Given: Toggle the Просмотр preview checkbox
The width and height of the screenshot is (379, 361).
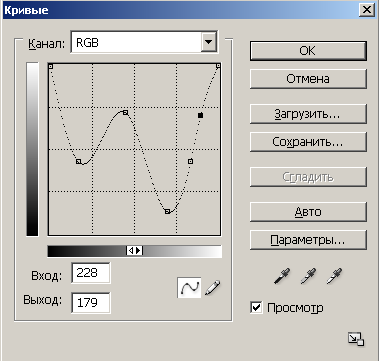Looking at the screenshot, I should tap(256, 308).
